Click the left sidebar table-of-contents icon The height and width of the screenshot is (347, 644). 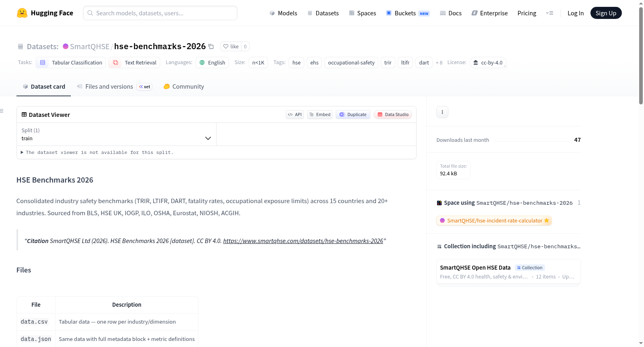point(2,111)
